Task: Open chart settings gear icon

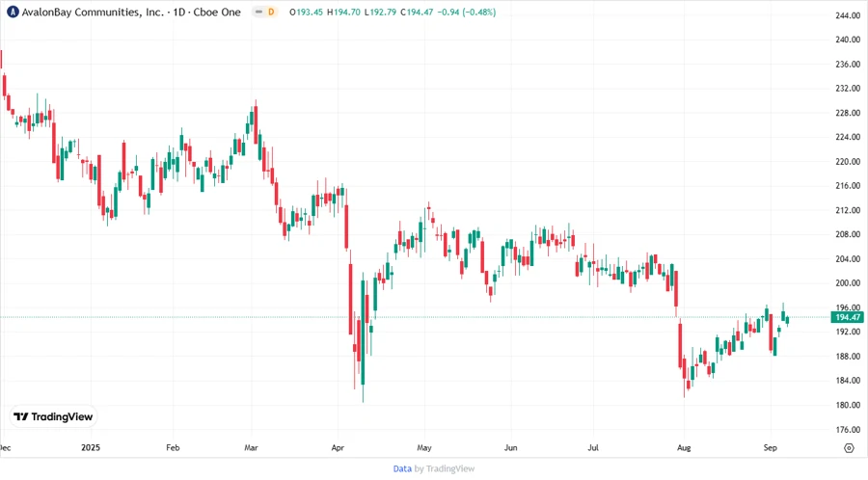Action: tap(849, 448)
